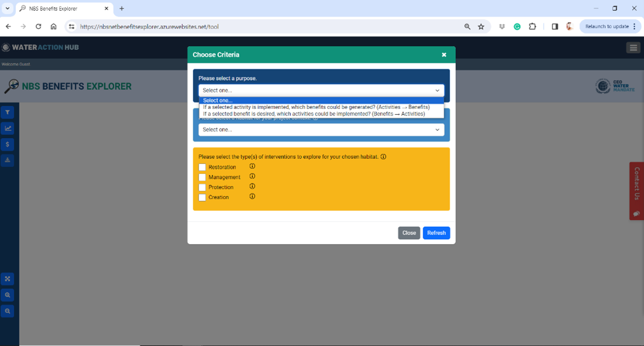
Task: Click the CEO Water Mandate logo
Action: click(615, 86)
